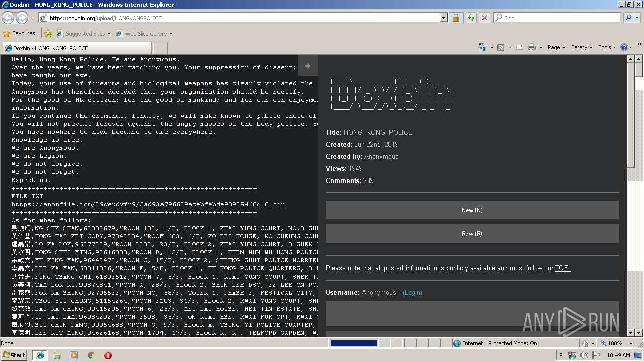The width and height of the screenshot is (644, 362).
Task: Click the Created: Jun 22nd, 2019 text
Action: pos(362,144)
